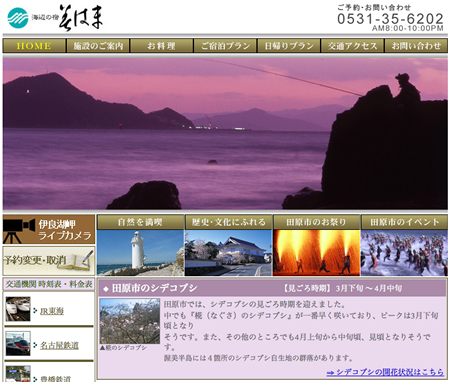Viewport: 450px width, 382px height.
Task: Go to the お料理 menu page
Action: (x=162, y=46)
